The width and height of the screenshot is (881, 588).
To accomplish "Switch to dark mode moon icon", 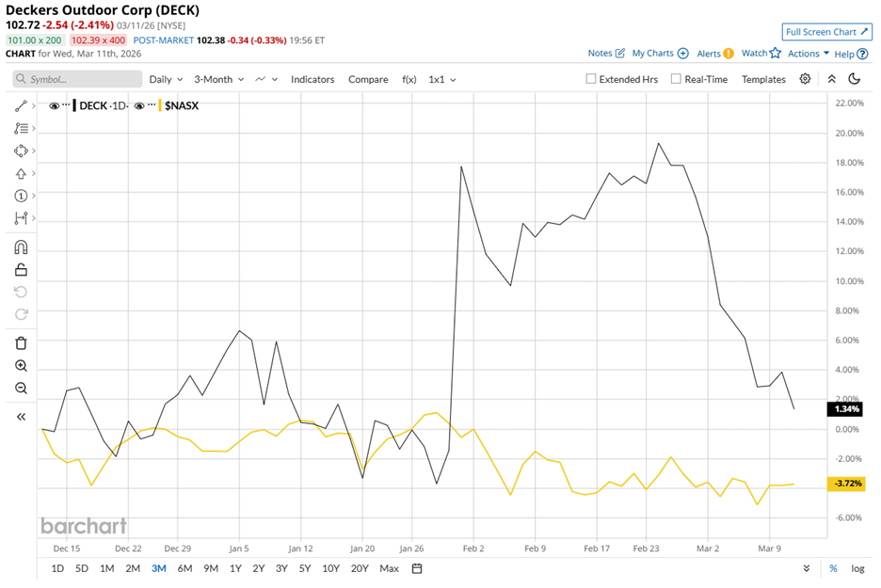I will coord(855,79).
